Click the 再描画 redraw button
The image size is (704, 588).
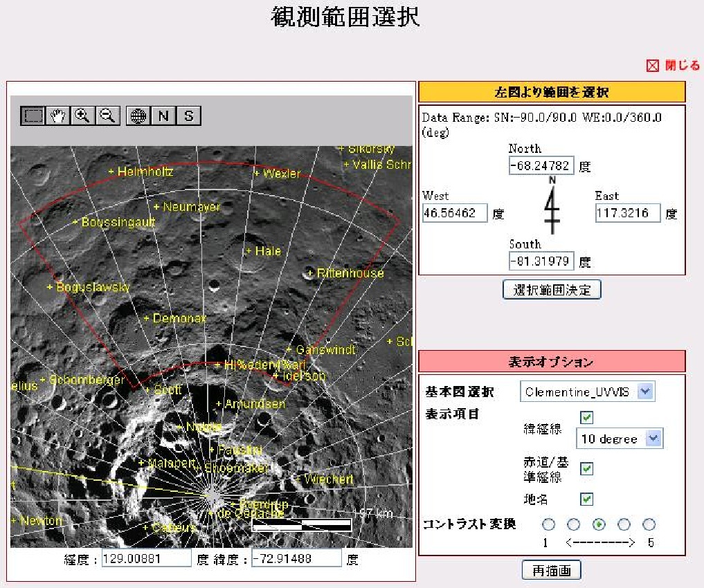(551, 570)
